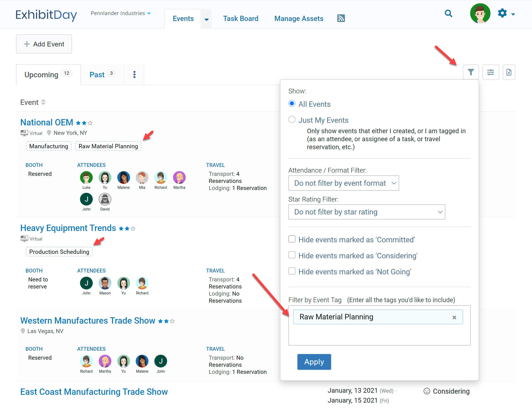Open the star rating filter dropdown

(367, 212)
